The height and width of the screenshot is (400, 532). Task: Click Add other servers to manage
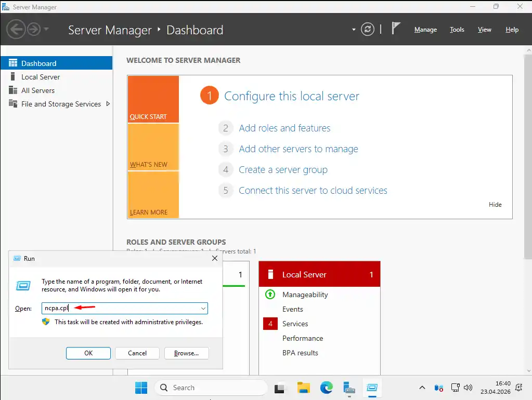(x=298, y=149)
